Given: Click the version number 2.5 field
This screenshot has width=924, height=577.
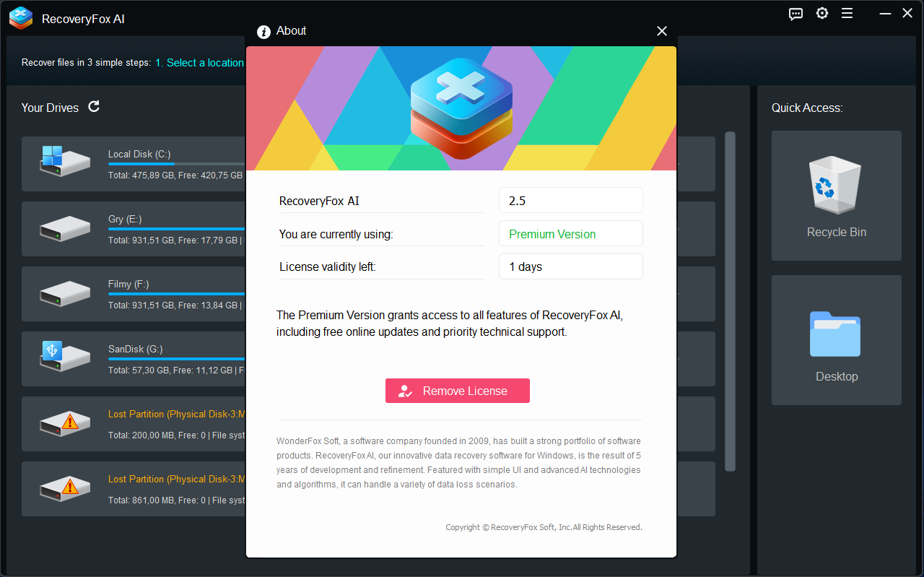Looking at the screenshot, I should pyautogui.click(x=570, y=201).
